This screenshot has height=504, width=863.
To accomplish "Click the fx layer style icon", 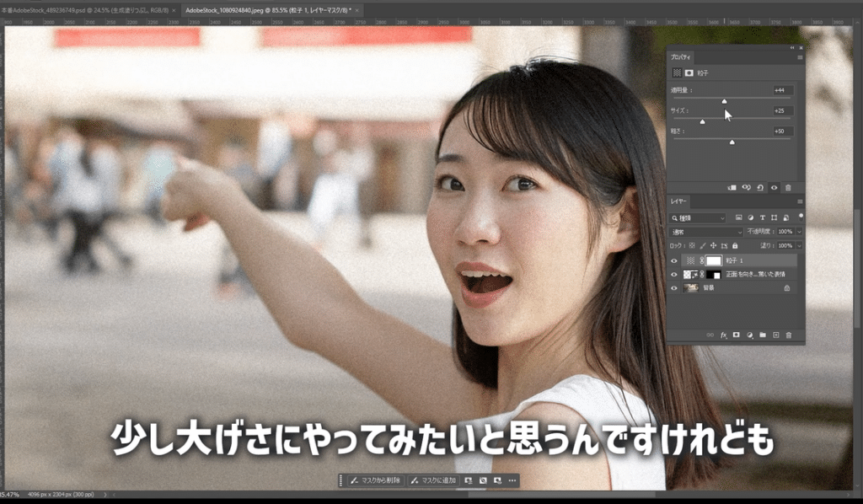I will coord(723,335).
